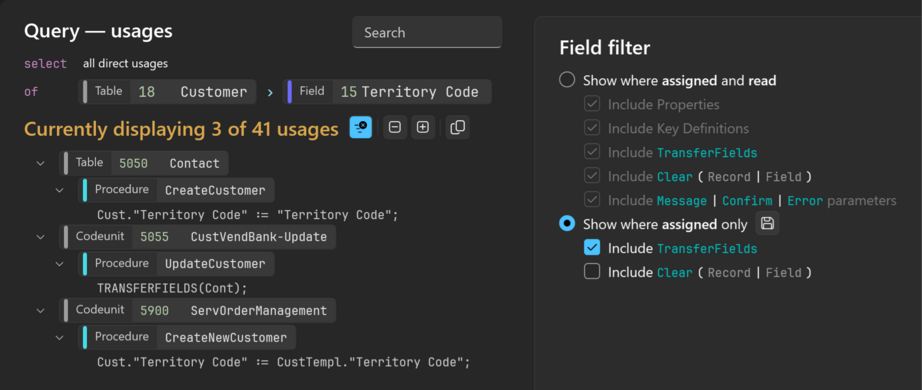Click the arrow between Customer and Field chips
Viewport: 922px width, 390px height.
tap(270, 92)
